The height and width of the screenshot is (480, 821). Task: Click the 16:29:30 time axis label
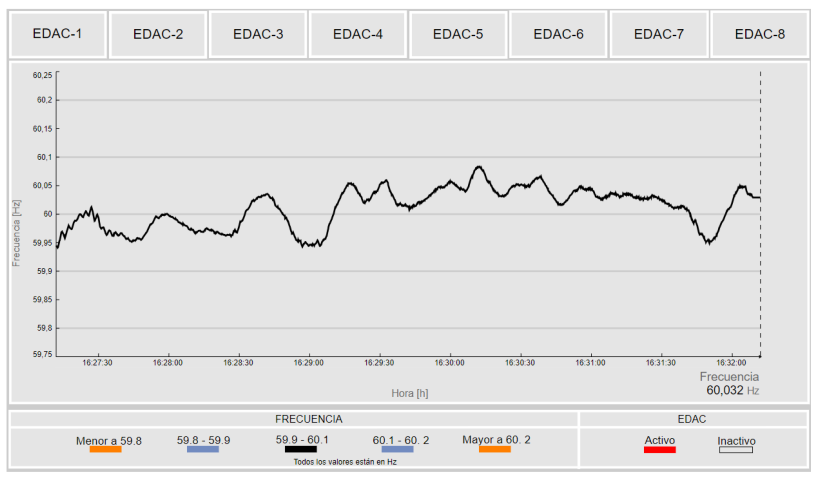[379, 363]
